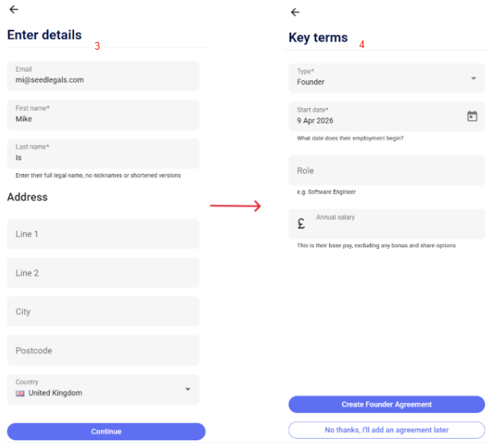The width and height of the screenshot is (491, 448).
Task: Click the Last name field
Action: (103, 153)
